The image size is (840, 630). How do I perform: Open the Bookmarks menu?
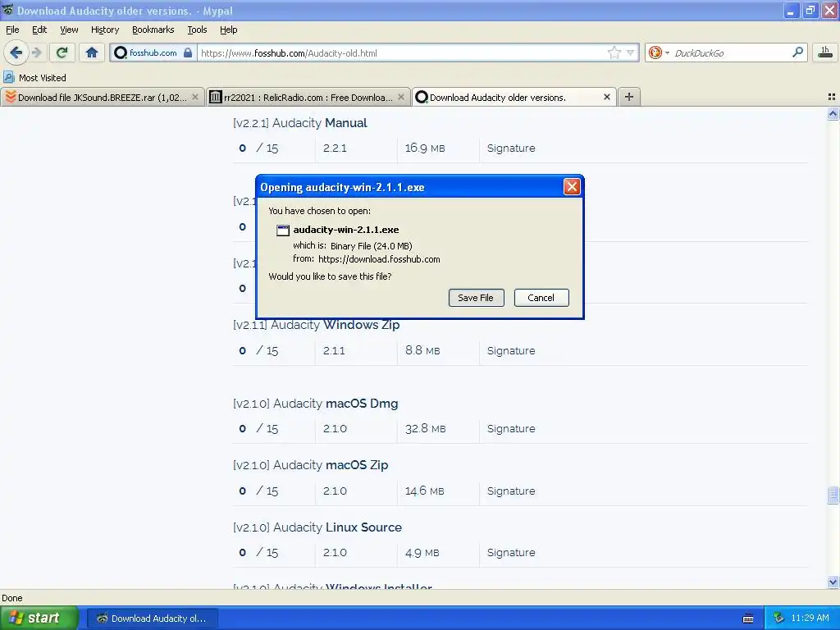point(153,30)
